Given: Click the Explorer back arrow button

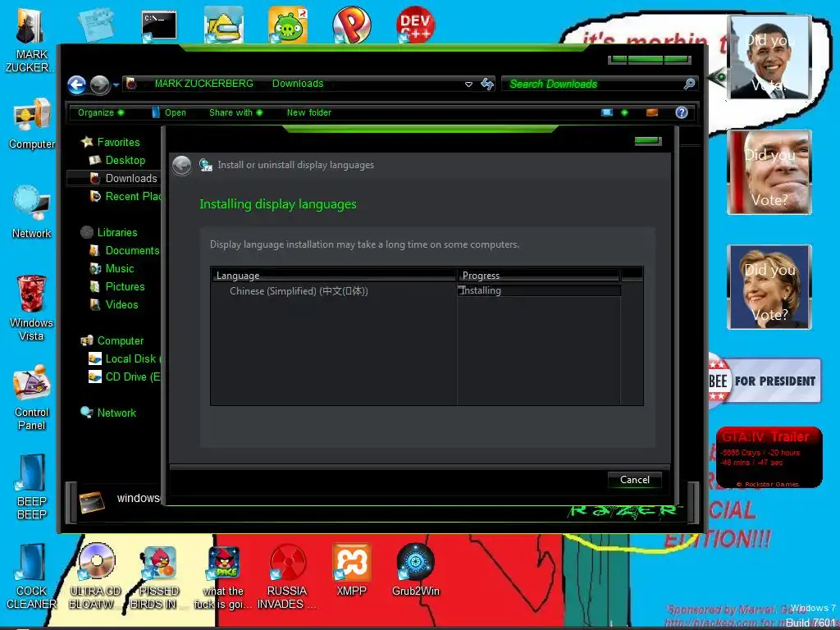Looking at the screenshot, I should (76, 84).
